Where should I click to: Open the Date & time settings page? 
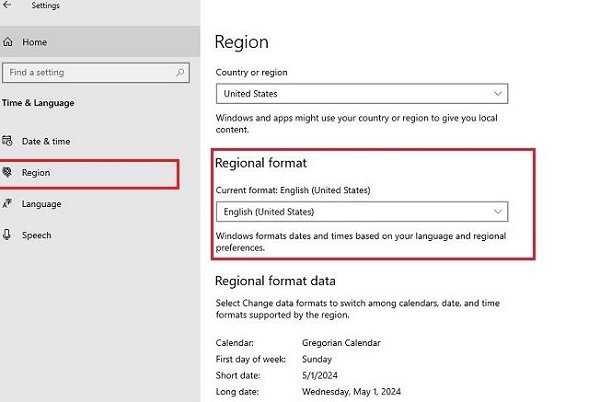pyautogui.click(x=46, y=141)
